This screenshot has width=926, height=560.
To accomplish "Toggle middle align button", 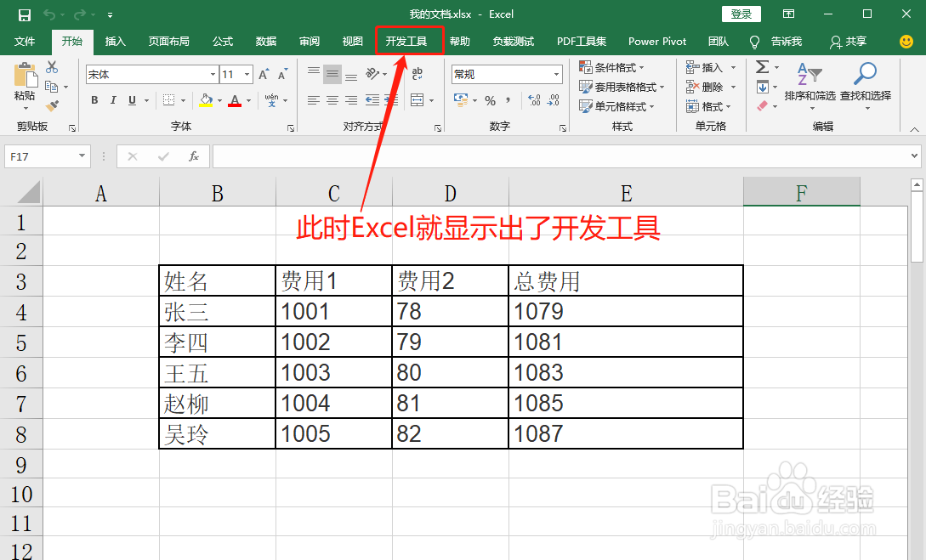I will [x=332, y=74].
